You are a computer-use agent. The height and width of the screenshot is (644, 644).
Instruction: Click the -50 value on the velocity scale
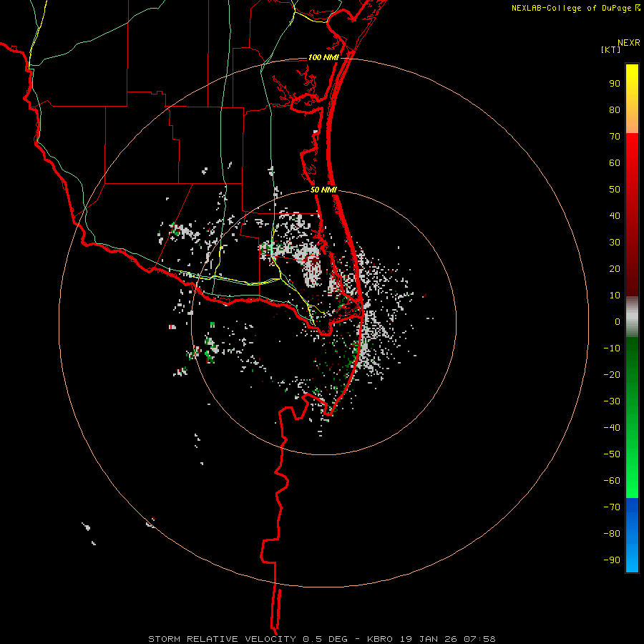pyautogui.click(x=612, y=454)
